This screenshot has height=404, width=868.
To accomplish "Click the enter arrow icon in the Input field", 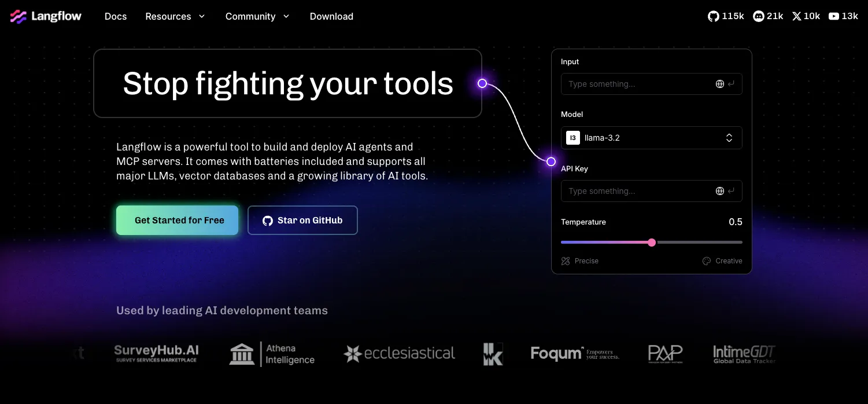I will coord(732,84).
